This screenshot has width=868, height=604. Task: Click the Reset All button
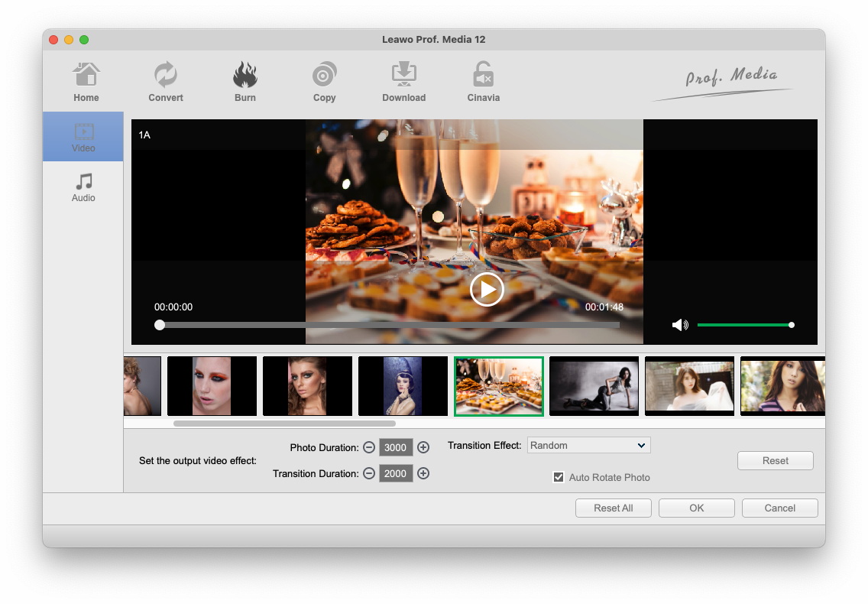click(614, 508)
